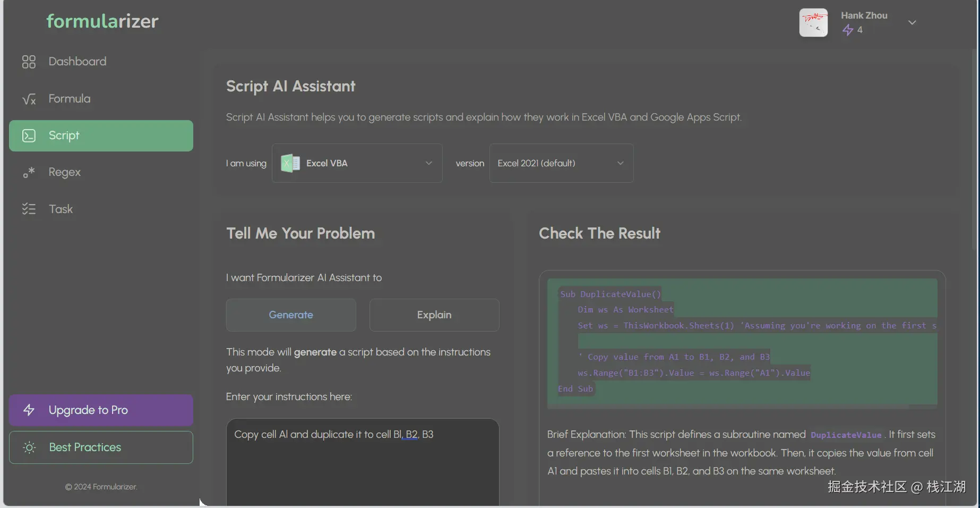Click the Upgrade to Pro button

click(101, 410)
